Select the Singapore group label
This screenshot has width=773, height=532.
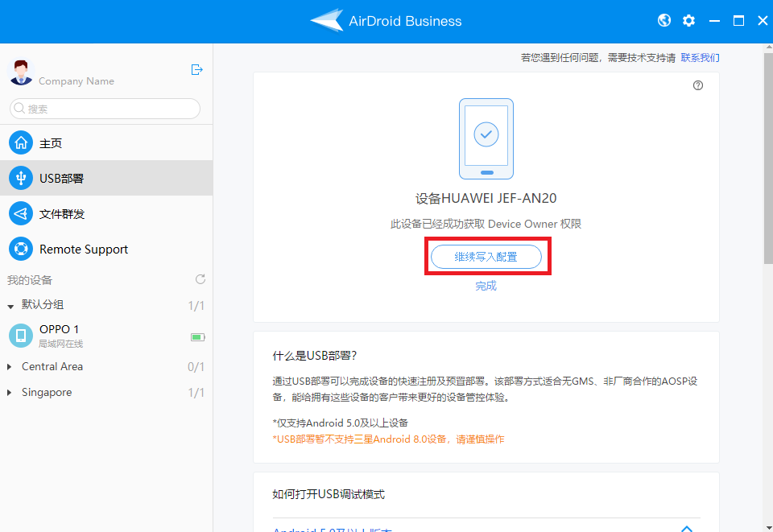tap(47, 392)
